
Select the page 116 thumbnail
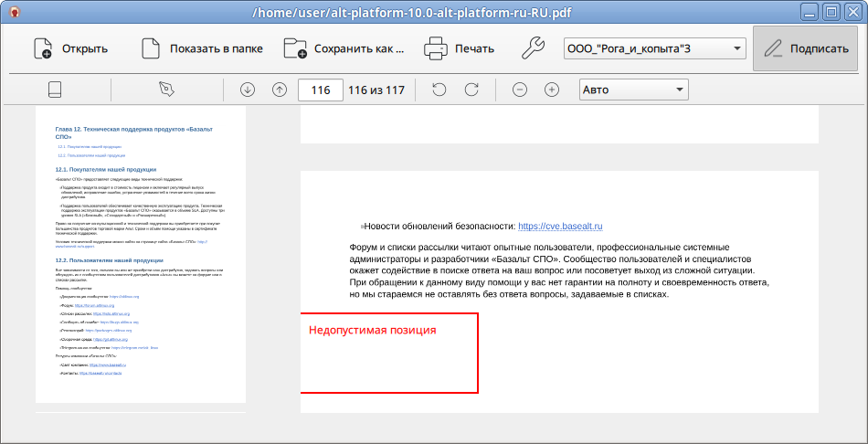pos(141,254)
